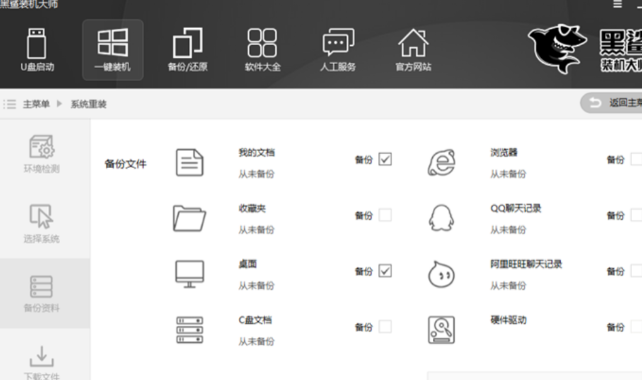Click the 收藏夹 label

coord(252,208)
